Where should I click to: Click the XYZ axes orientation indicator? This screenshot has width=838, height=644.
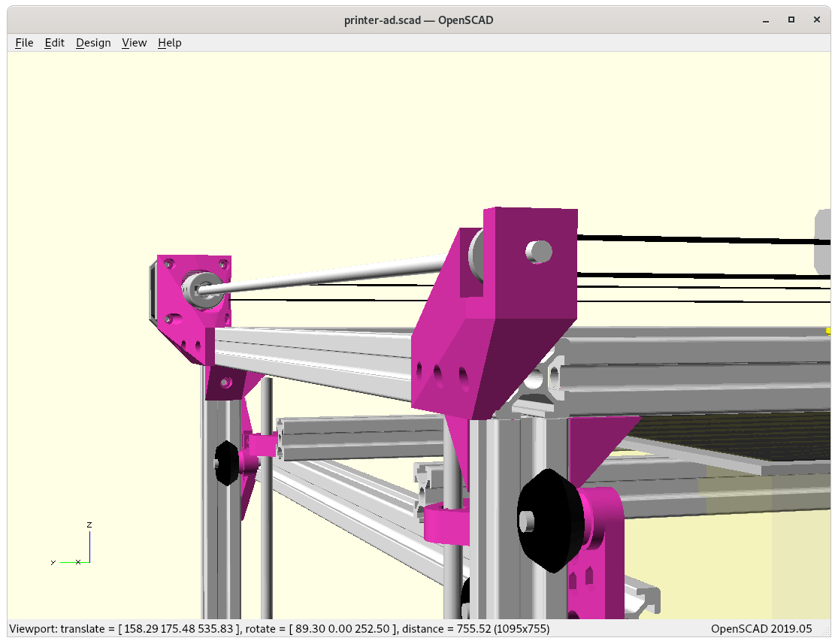click(x=71, y=543)
